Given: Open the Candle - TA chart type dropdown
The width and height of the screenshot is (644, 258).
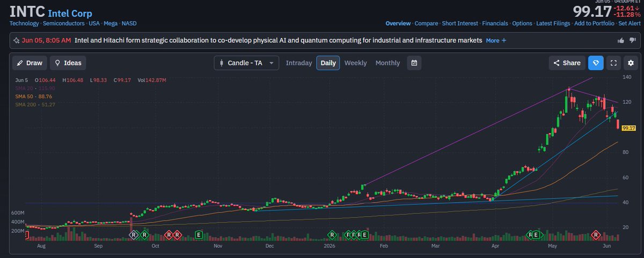Looking at the screenshot, I should [x=246, y=63].
